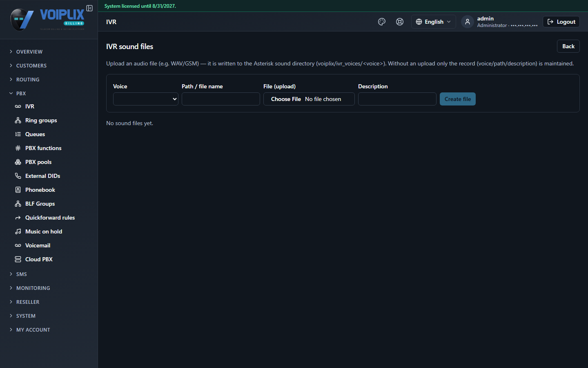Click the PBX functions hash icon
Image resolution: width=588 pixels, height=368 pixels.
tap(18, 148)
